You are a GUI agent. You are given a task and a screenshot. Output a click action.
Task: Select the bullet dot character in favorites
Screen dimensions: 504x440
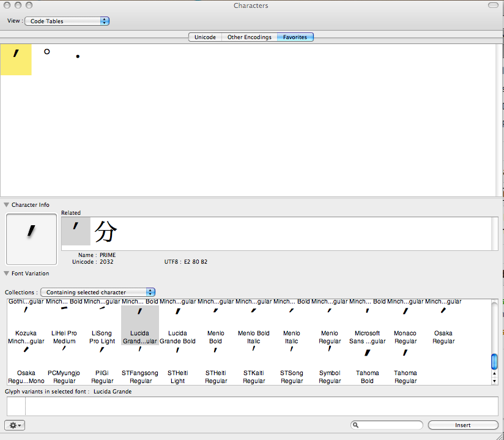[x=78, y=57]
